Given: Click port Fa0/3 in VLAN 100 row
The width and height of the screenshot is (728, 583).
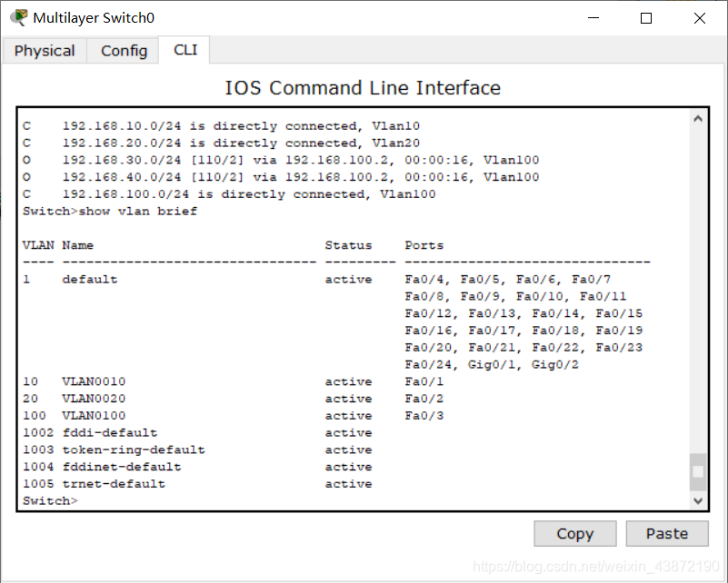Looking at the screenshot, I should click(x=424, y=416).
